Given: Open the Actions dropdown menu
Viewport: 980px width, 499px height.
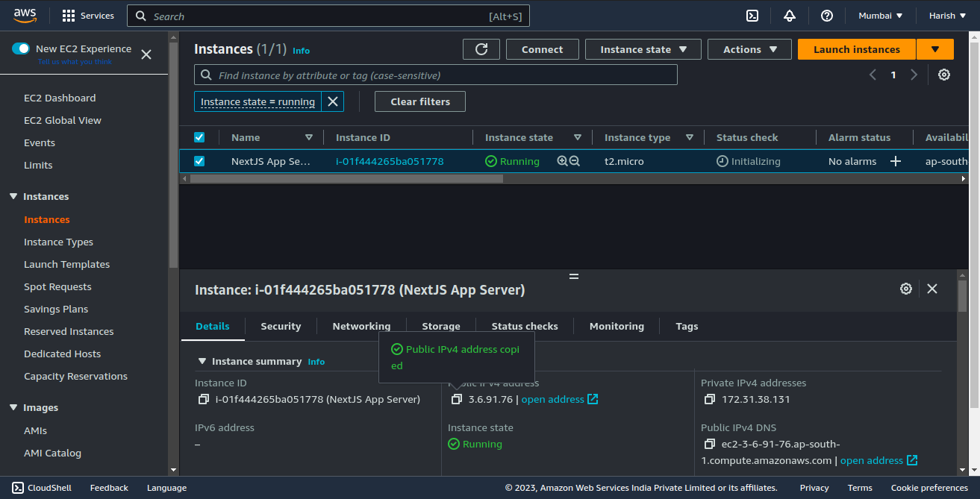Looking at the screenshot, I should 749,49.
